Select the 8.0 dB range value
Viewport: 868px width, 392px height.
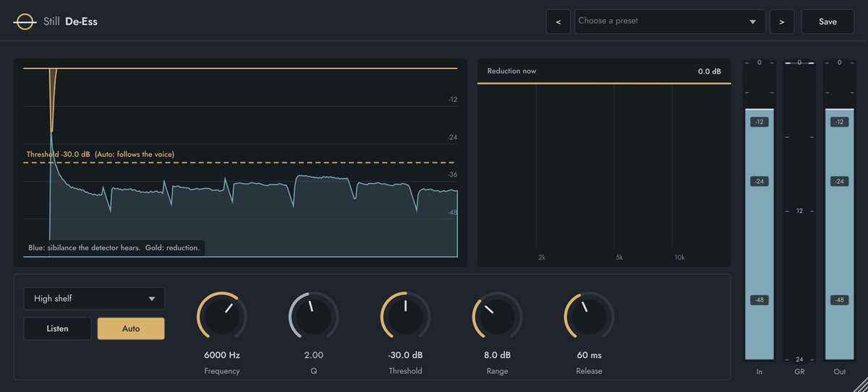pos(497,355)
